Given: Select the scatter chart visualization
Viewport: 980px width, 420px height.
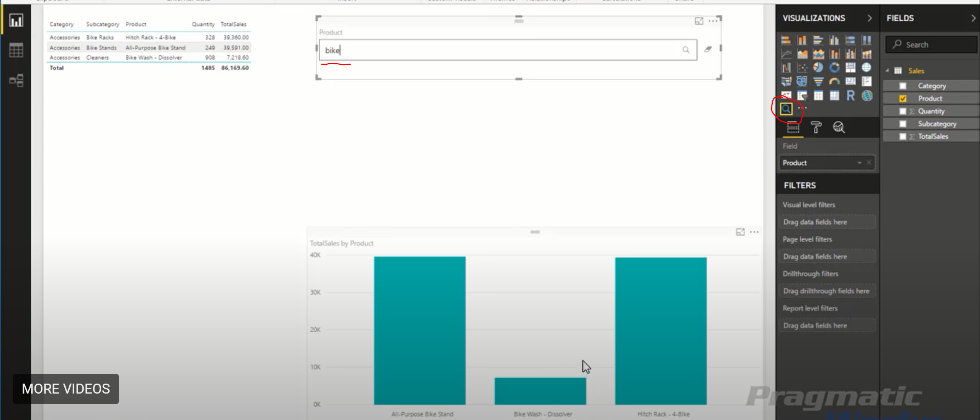Looking at the screenshot, I should [x=802, y=68].
